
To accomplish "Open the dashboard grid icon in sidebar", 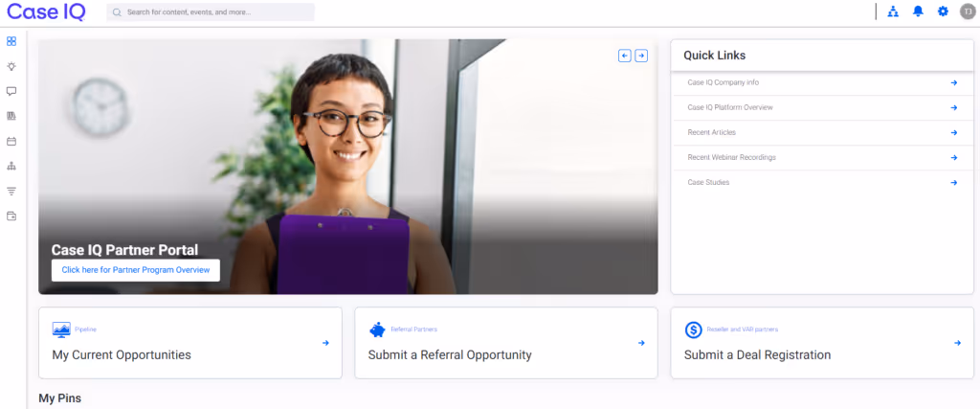I will [11, 41].
